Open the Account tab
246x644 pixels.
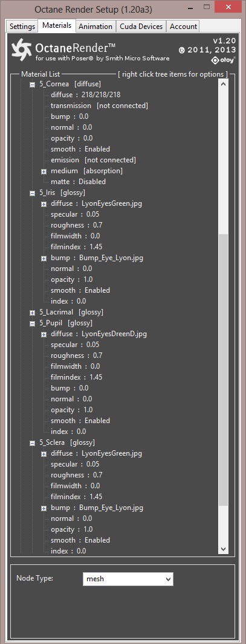pos(183,27)
